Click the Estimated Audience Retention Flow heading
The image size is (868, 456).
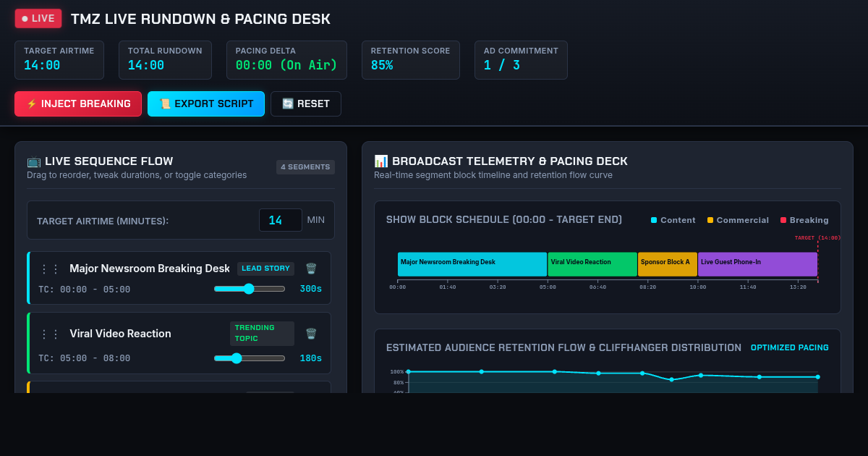tap(564, 347)
